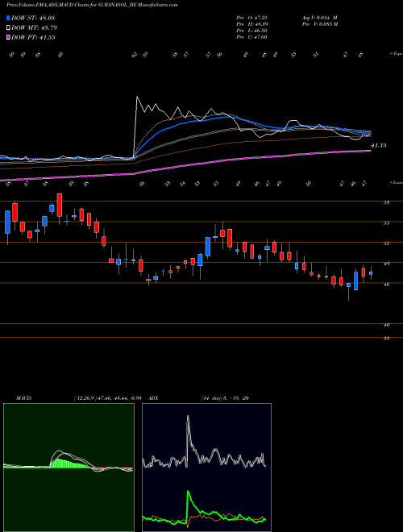Click the ADX '(14 day) 8, +19, -20' values
This screenshot has width=403, height=532.
click(225, 398)
